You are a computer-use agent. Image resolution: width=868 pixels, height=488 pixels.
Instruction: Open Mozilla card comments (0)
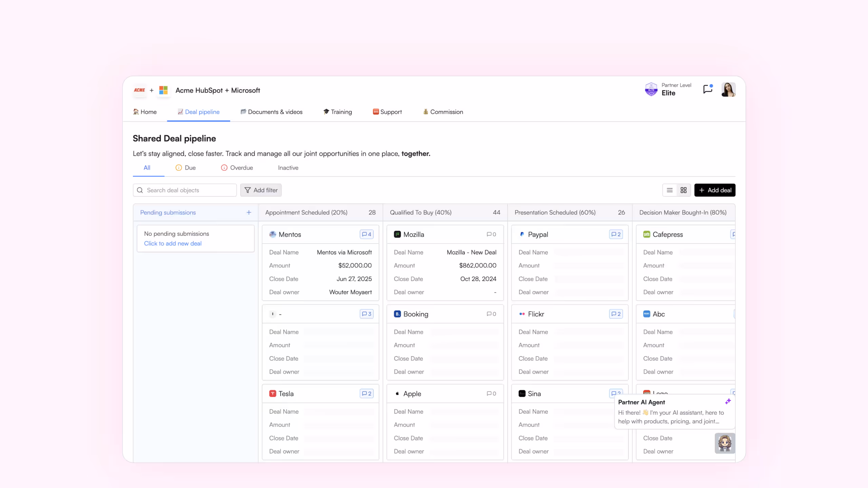(x=491, y=234)
